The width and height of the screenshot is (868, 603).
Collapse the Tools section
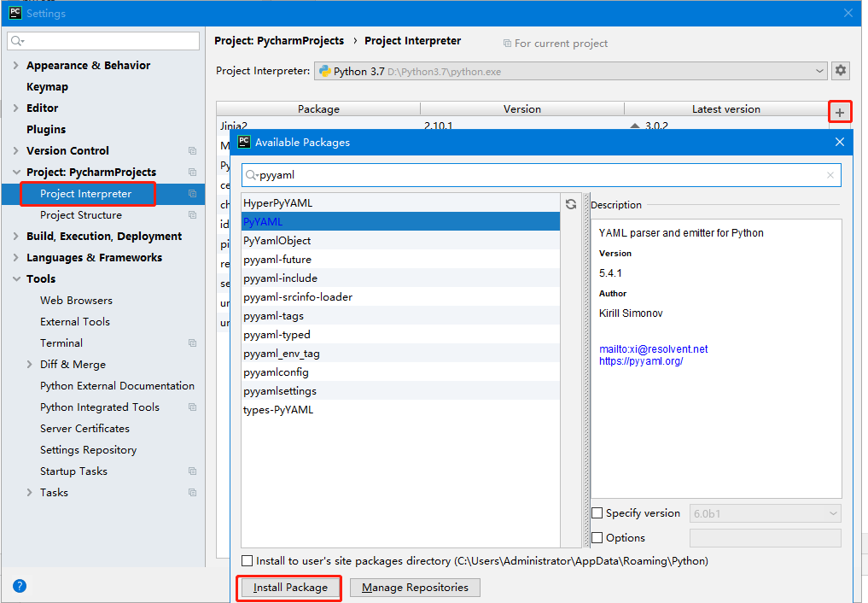16,279
